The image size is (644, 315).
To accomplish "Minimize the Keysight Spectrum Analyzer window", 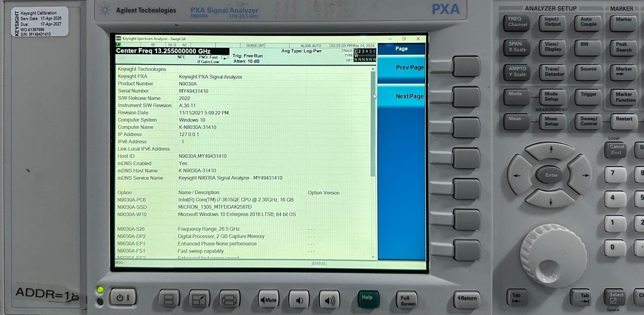I will (390, 39).
